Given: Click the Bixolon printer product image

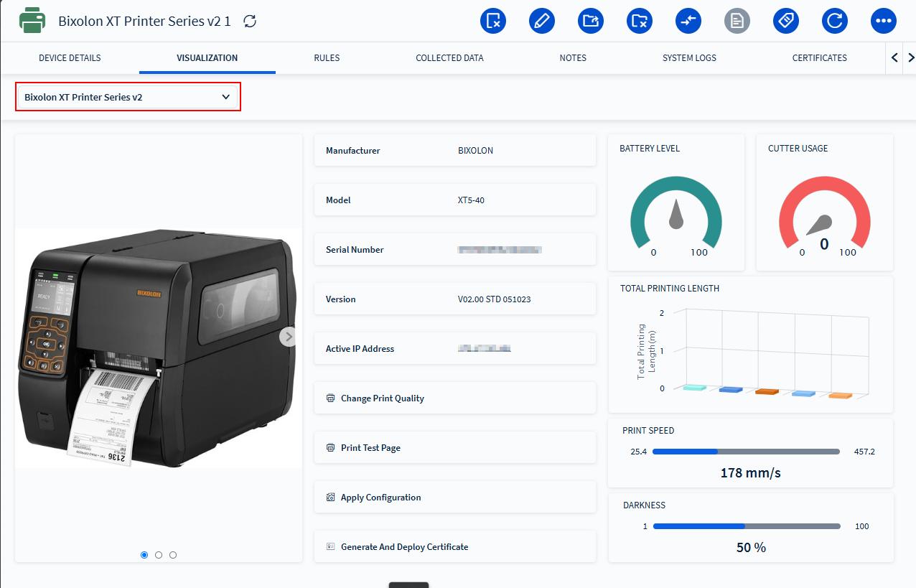Looking at the screenshot, I should 158,348.
